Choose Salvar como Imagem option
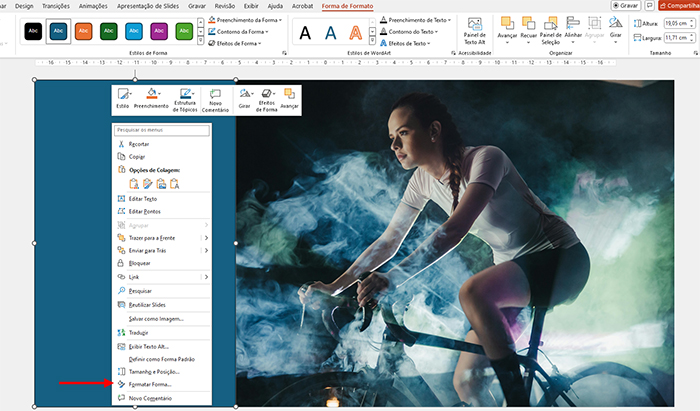The height and width of the screenshot is (411, 700). [162, 319]
